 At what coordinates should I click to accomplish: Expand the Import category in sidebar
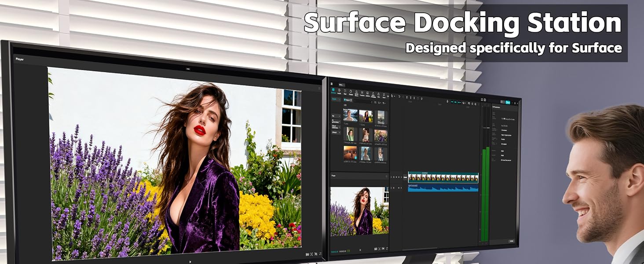[x=336, y=99]
